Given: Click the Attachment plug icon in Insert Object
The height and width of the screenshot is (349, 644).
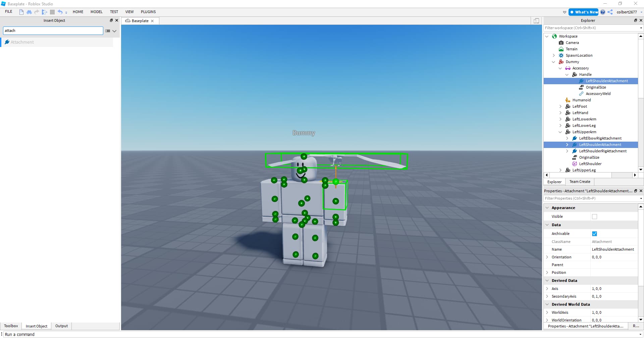Looking at the screenshot, I should point(7,42).
